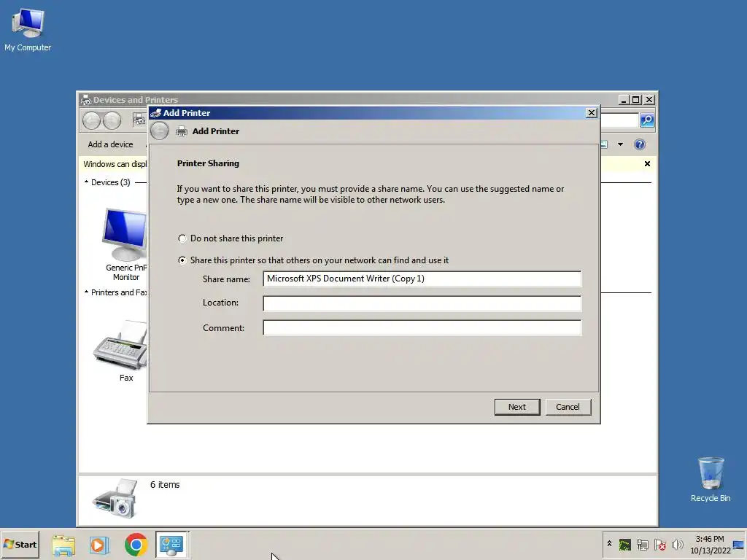This screenshot has height=560, width=747.
Task: Click the green tray monitor icon
Action: (x=624, y=544)
